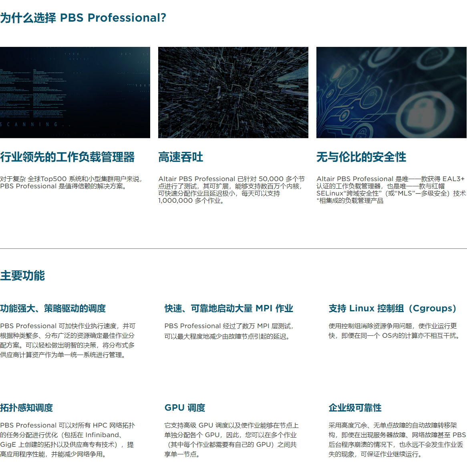Click the paragraph mentioning '50,000 多个节点'
This screenshot has height=476, width=467.
231,190
